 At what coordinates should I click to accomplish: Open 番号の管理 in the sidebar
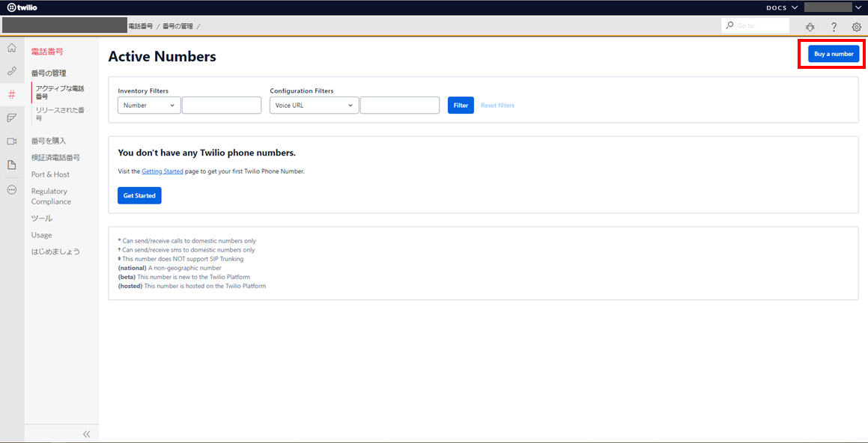pos(49,73)
